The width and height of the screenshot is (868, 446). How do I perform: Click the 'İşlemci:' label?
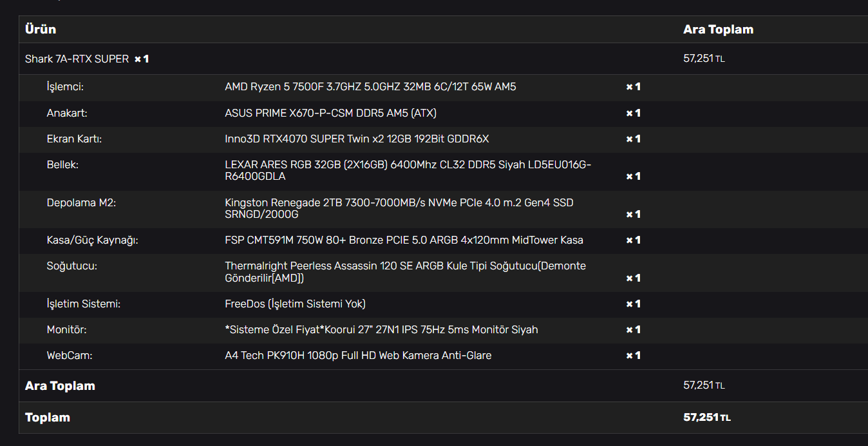point(65,86)
